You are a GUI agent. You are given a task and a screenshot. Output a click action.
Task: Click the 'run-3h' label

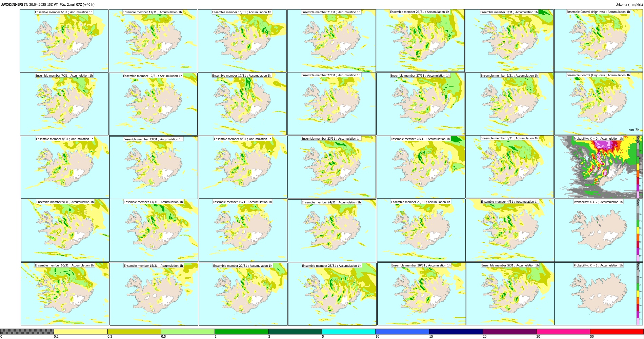[x=634, y=130]
